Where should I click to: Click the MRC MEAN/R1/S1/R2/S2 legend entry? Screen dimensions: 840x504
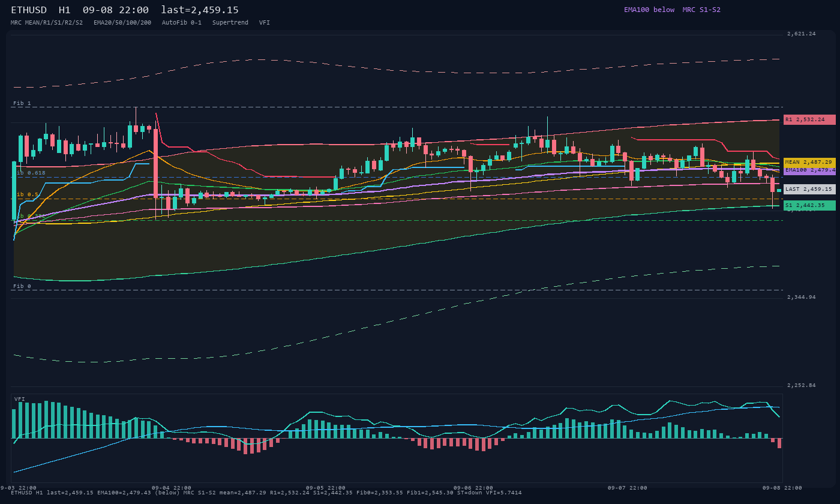tap(47, 22)
